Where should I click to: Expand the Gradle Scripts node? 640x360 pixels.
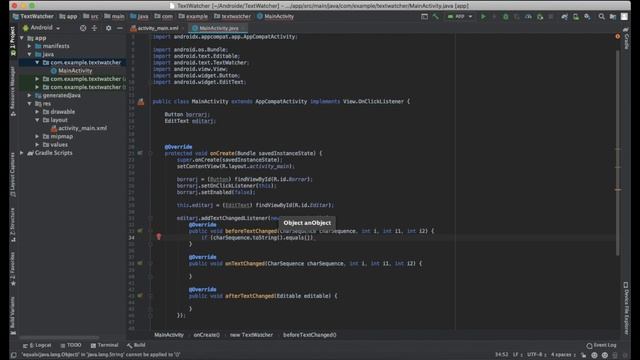(22, 153)
